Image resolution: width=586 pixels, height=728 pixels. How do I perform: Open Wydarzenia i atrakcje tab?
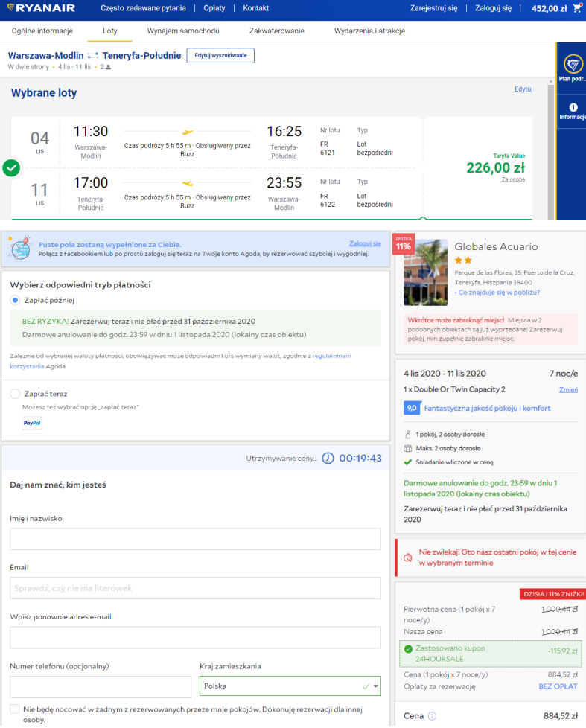coord(369,31)
